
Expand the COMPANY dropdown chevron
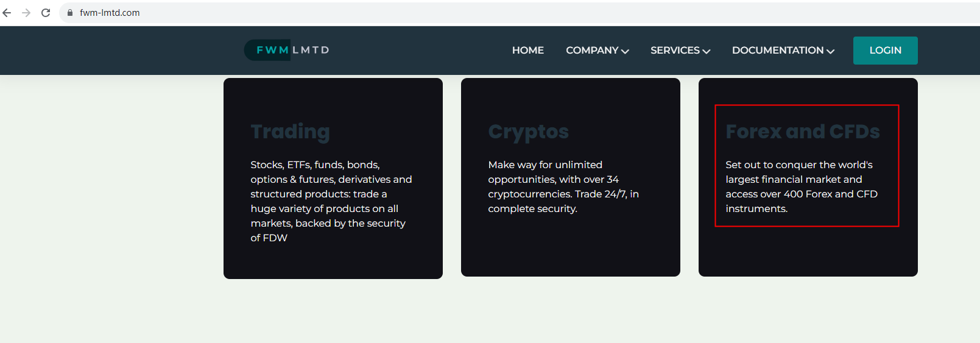(625, 51)
